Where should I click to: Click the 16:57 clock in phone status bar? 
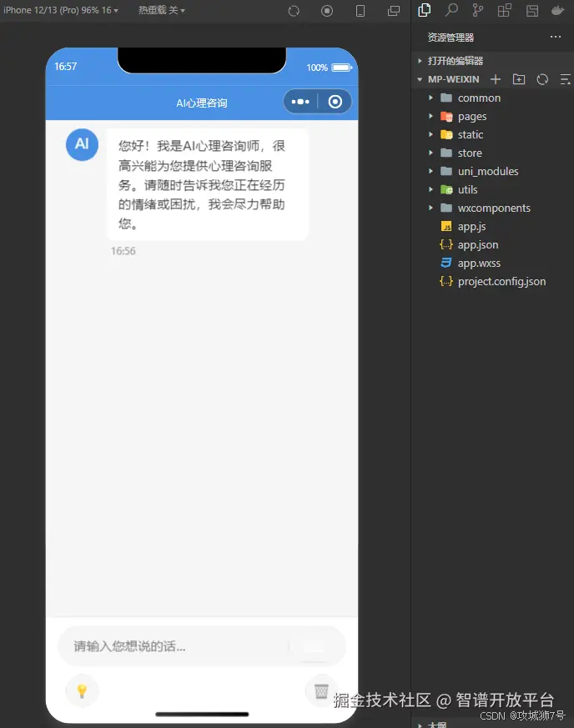(65, 67)
